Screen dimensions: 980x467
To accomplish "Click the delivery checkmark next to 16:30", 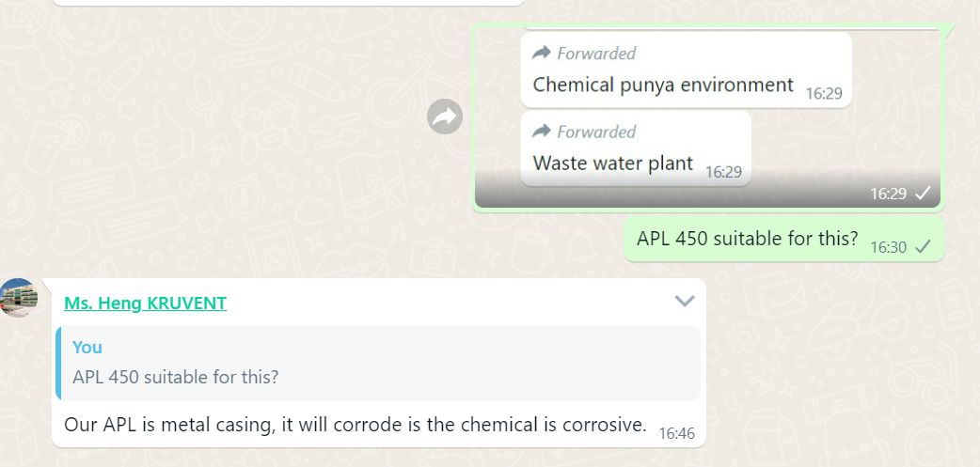I will [x=923, y=246].
